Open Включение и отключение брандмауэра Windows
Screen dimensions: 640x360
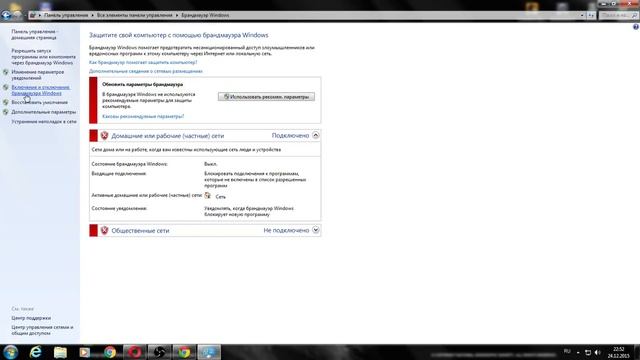coord(40,90)
